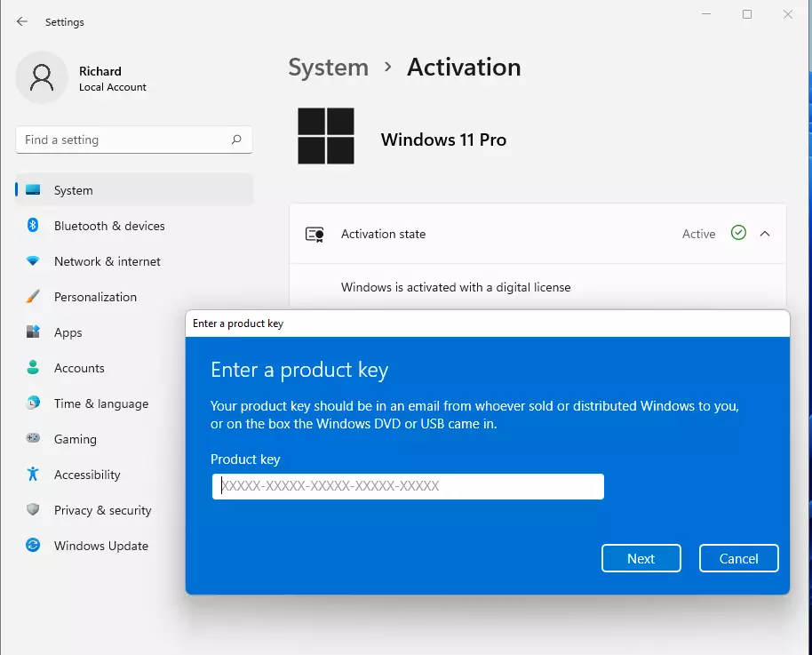The height and width of the screenshot is (655, 812).
Task: Click the Product key input field
Action: (x=408, y=486)
